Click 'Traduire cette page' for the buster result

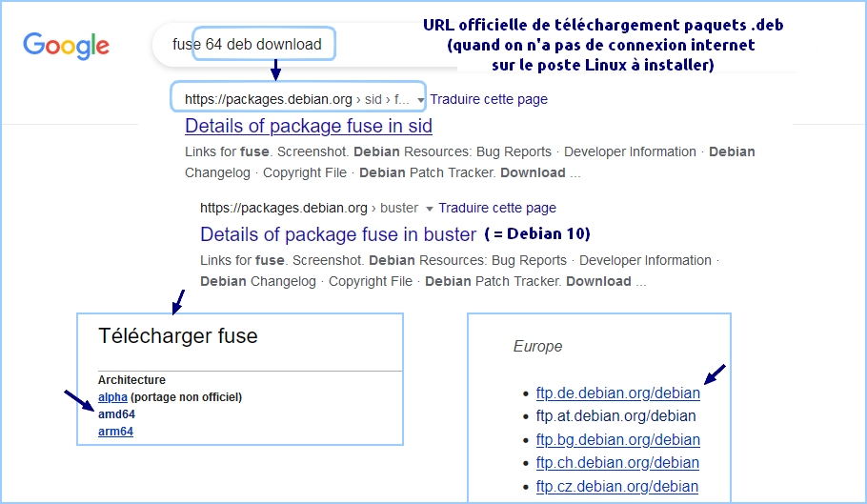(x=497, y=208)
